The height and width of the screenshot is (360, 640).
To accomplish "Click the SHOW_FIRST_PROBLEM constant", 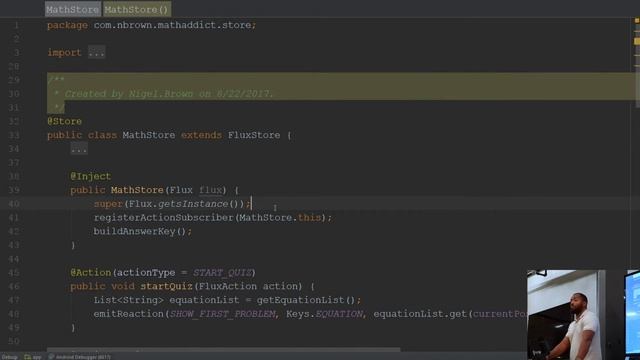I will coord(222,314).
